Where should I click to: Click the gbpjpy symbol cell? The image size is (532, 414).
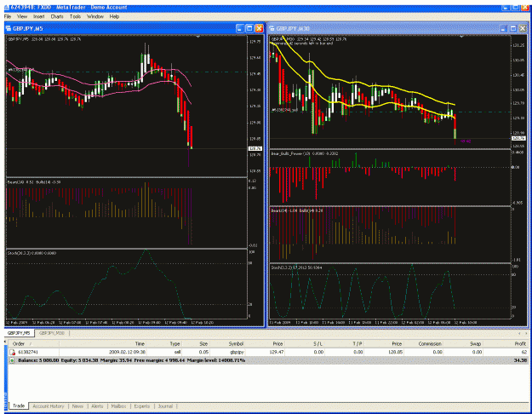point(237,352)
